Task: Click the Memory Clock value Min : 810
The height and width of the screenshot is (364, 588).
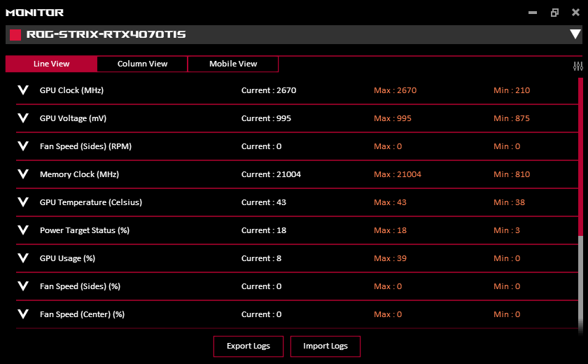Action: (512, 174)
